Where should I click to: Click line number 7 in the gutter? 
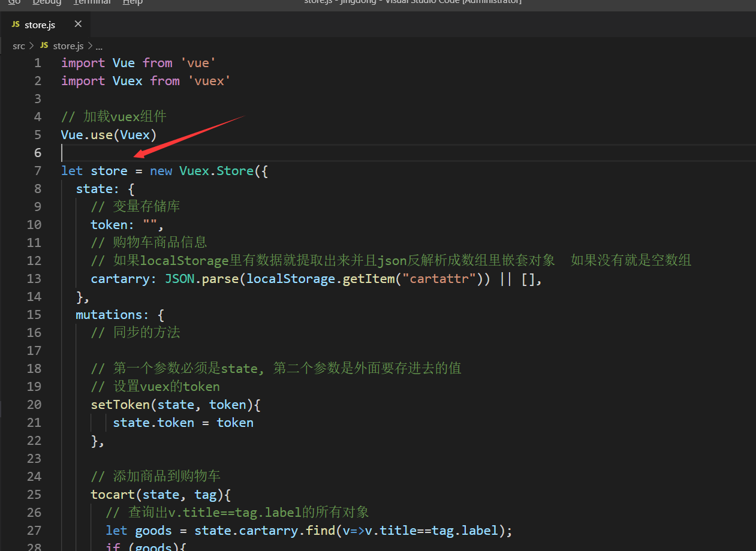click(38, 171)
